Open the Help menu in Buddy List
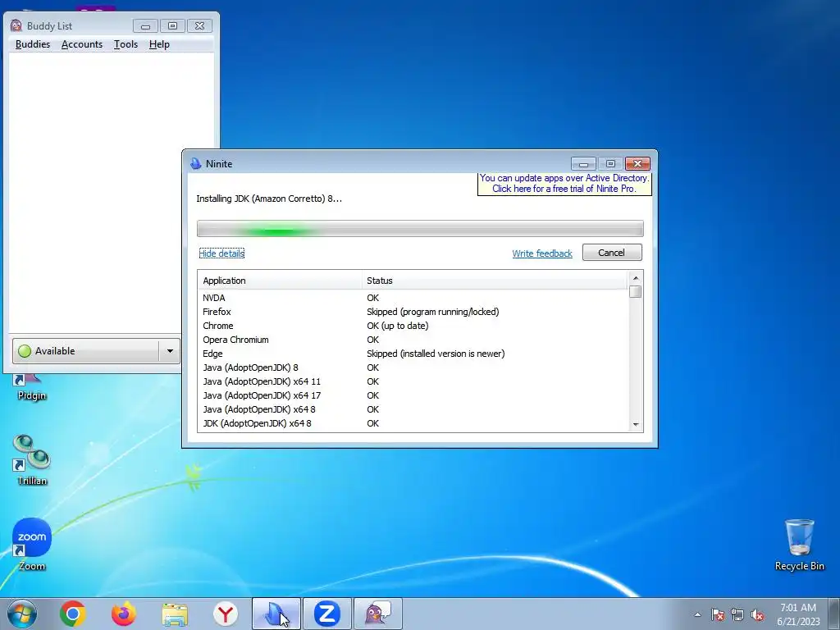The image size is (840, 630). pos(159,44)
